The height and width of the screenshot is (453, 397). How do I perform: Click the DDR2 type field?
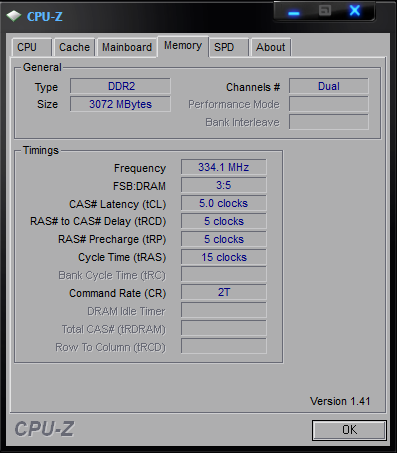(120, 86)
